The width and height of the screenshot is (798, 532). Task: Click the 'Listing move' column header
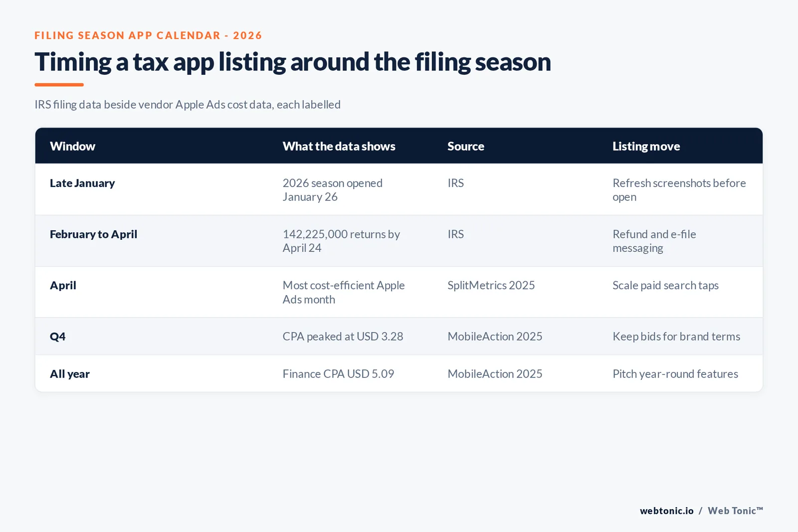pos(646,146)
